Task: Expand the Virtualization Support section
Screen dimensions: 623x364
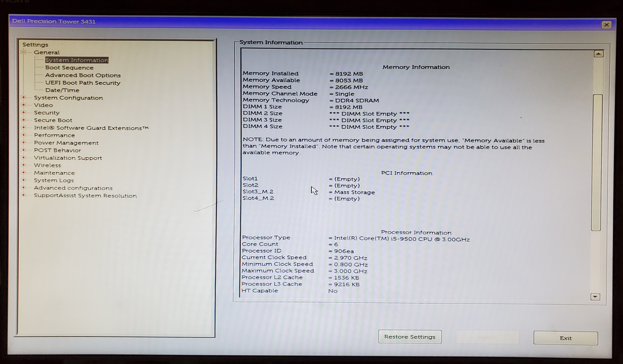Action: click(x=23, y=158)
